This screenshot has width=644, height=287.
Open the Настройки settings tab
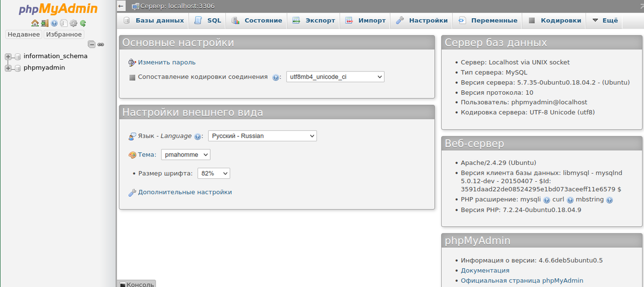tap(422, 20)
